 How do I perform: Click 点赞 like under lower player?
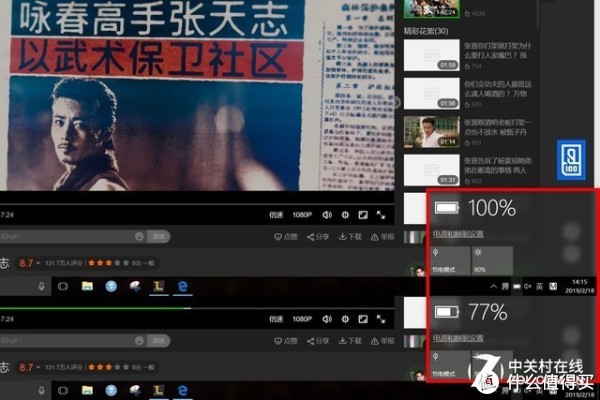click(x=286, y=341)
